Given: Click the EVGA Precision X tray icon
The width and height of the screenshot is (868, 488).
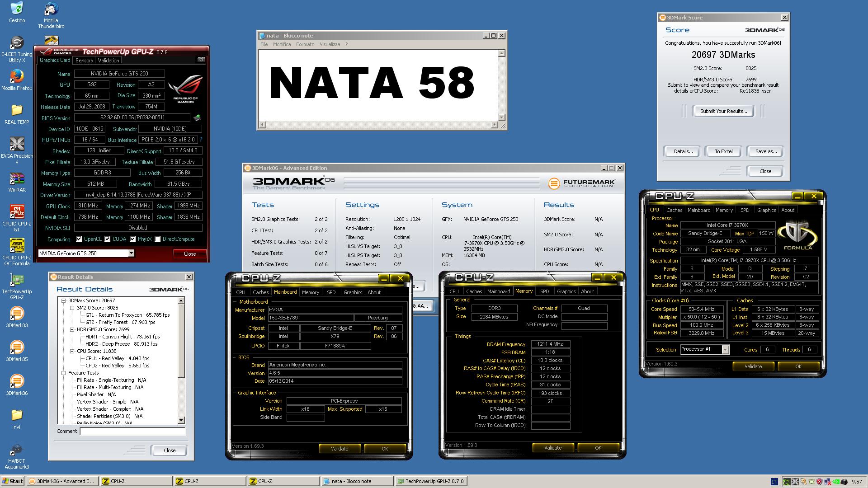Looking at the screenshot, I should click(x=796, y=482).
